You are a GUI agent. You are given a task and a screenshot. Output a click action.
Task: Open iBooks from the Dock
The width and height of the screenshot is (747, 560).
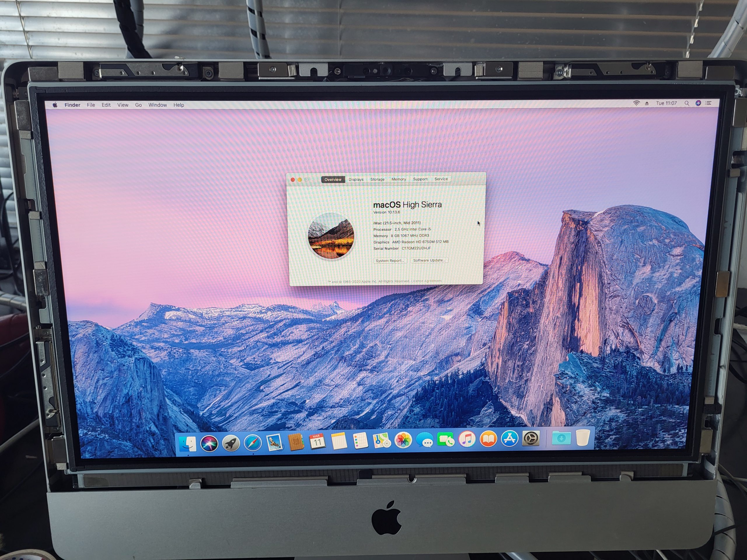point(488,439)
